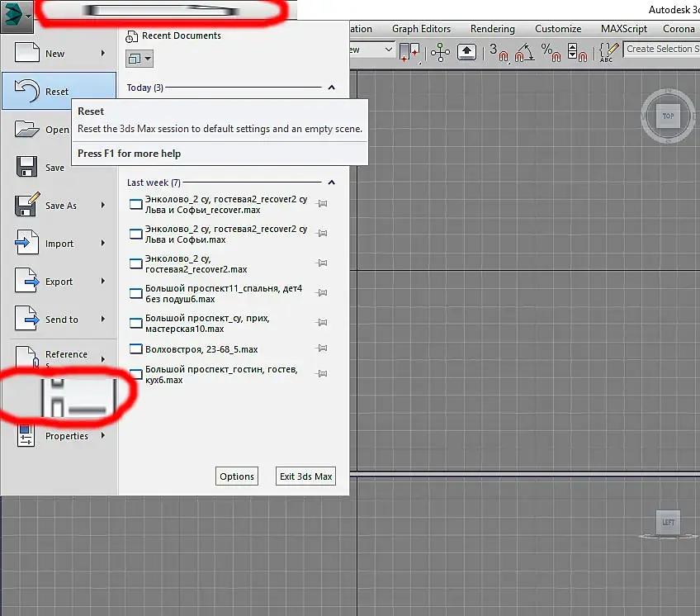This screenshot has height=616, width=700.
Task: Choose Save As in the application menu
Action: click(59, 206)
